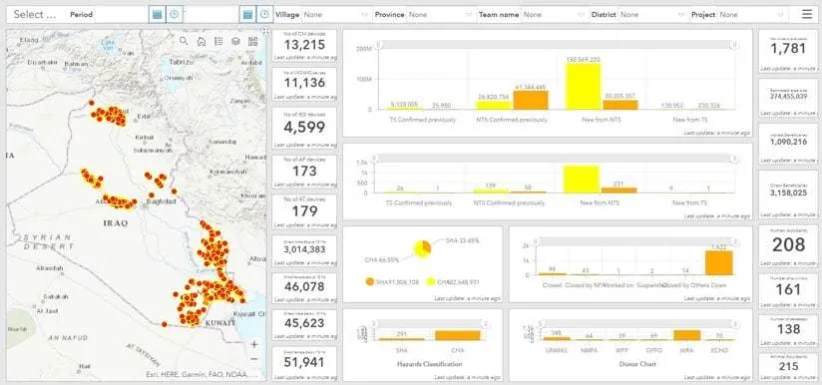Click the KUWAIT label on the map
This screenshot has height=385, width=822.
pos(220,323)
